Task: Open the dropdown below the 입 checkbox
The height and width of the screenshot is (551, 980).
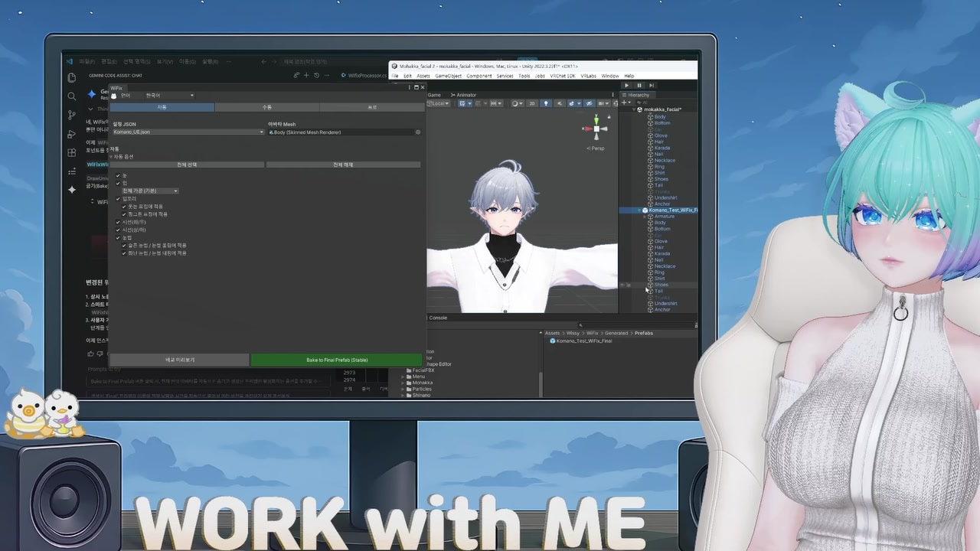Action: 150,191
